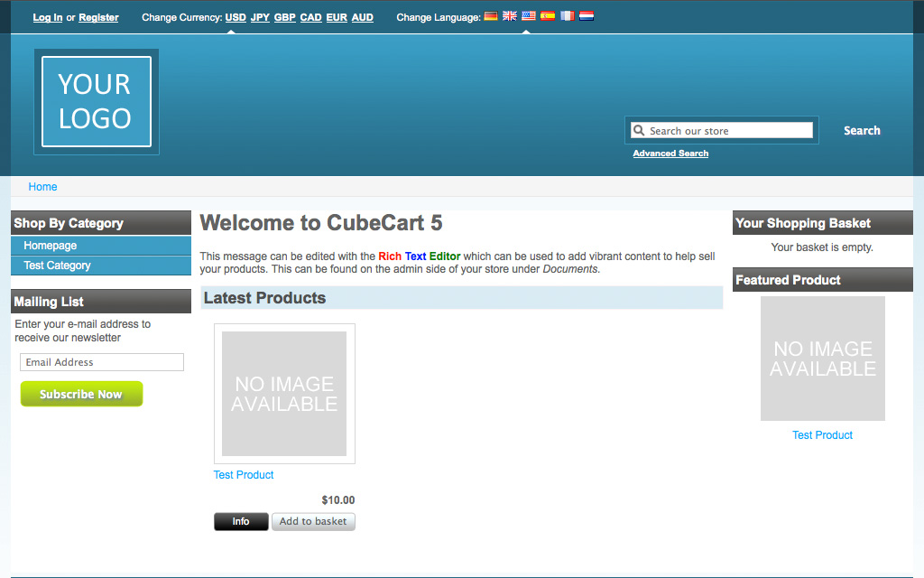
Task: Select the Netherlands flag language icon
Action: [x=587, y=16]
